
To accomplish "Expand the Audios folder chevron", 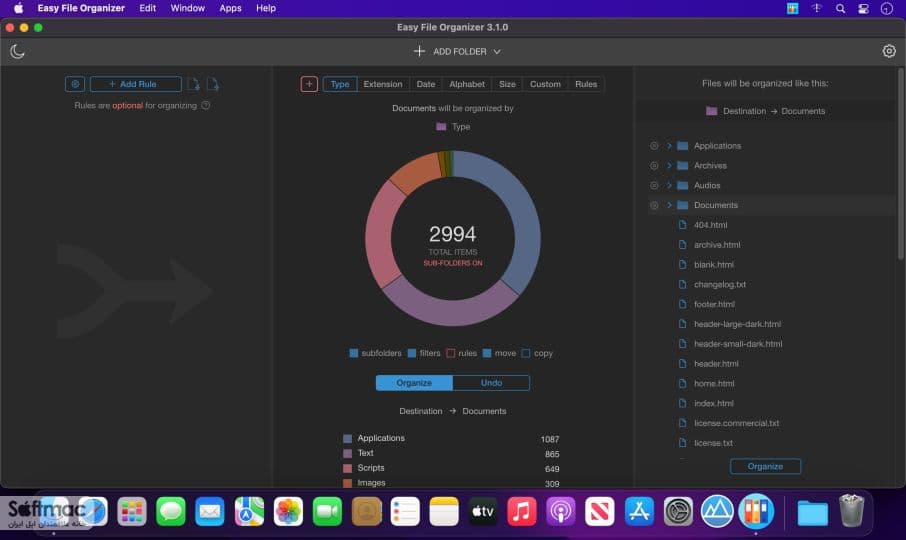I will point(669,185).
